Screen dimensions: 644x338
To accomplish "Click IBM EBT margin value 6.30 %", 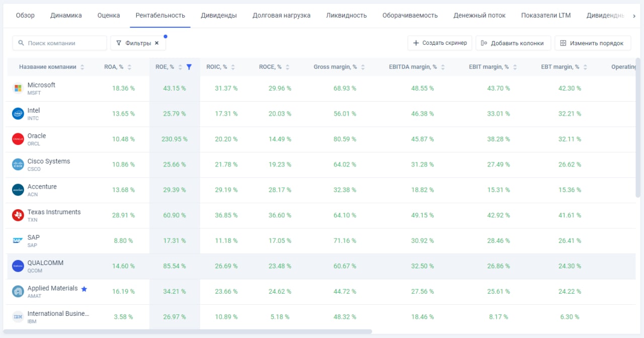I will coord(570,317).
